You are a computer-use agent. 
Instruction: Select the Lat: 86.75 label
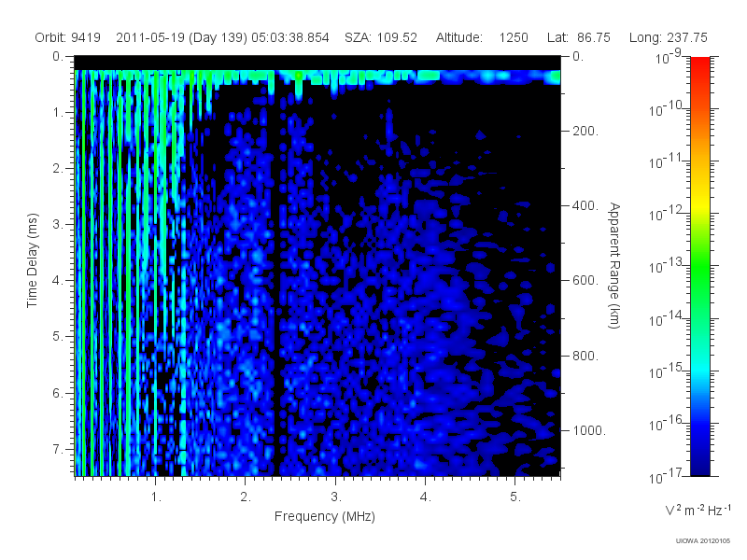pos(578,37)
